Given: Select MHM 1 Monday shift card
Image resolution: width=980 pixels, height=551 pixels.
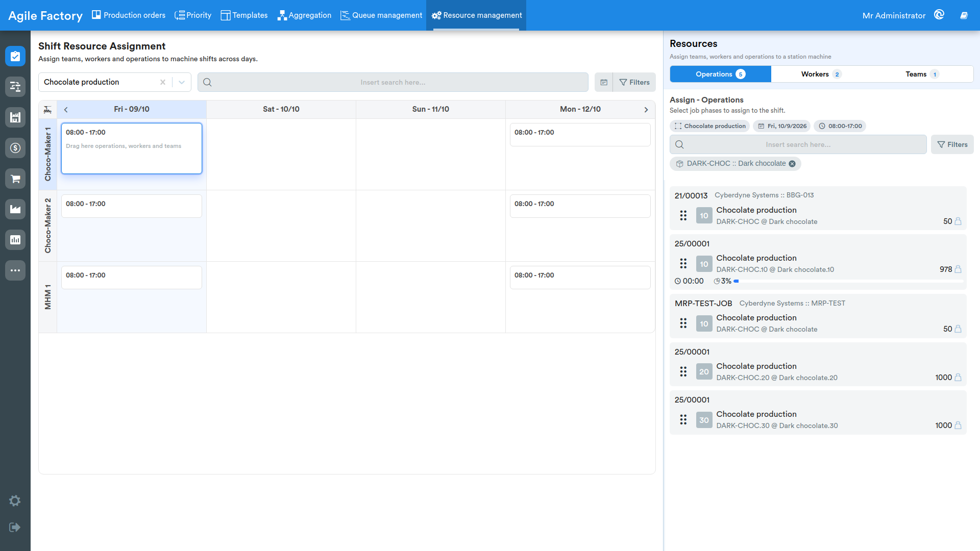Looking at the screenshot, I should (x=580, y=278).
